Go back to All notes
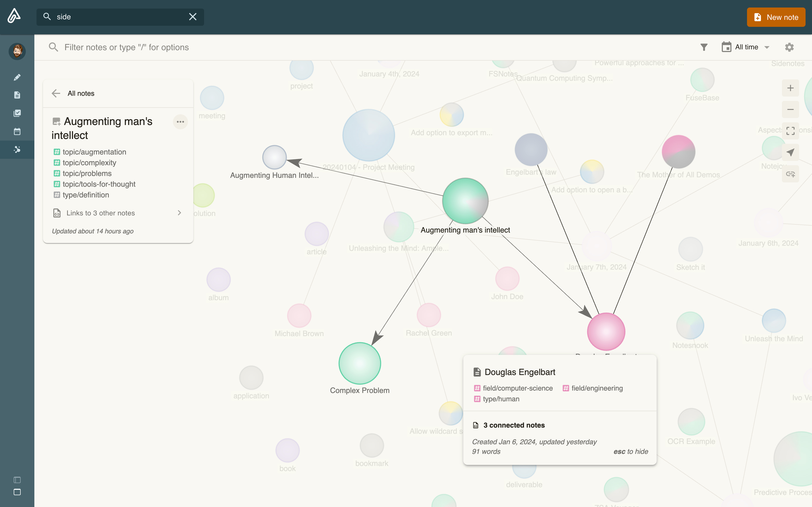Viewport: 812px width, 507px height. click(56, 94)
